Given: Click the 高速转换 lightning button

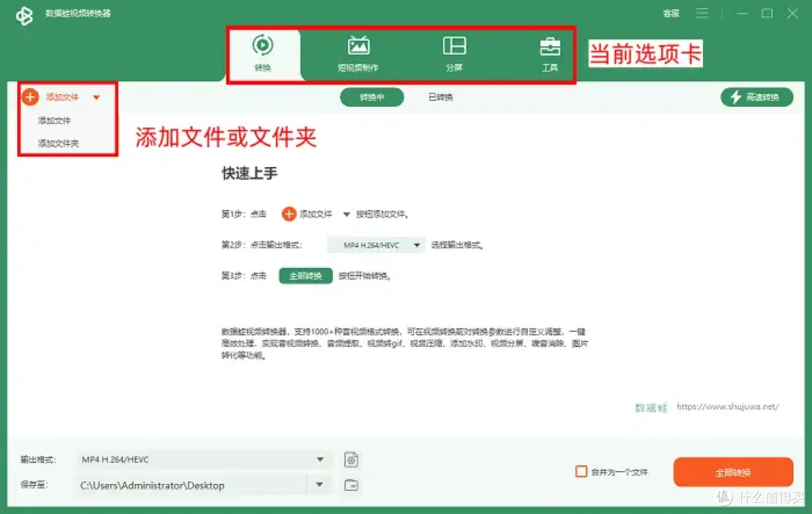Looking at the screenshot, I should point(756,97).
